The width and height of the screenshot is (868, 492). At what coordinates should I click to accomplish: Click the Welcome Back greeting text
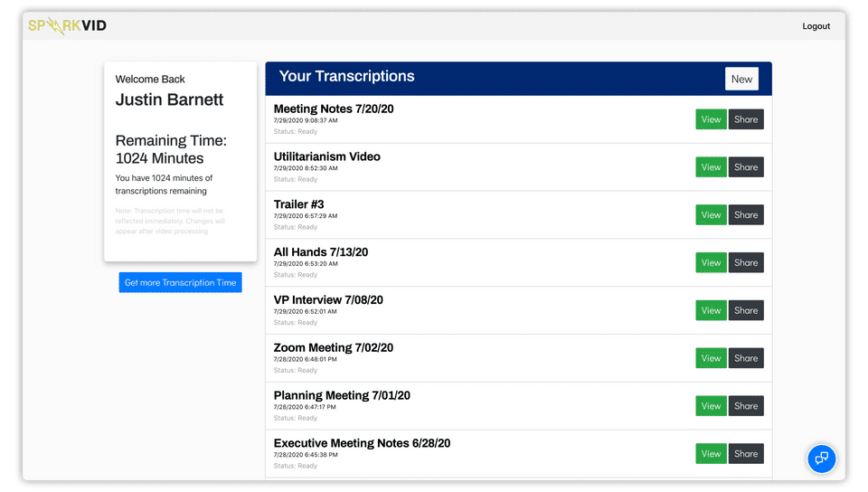coord(150,80)
